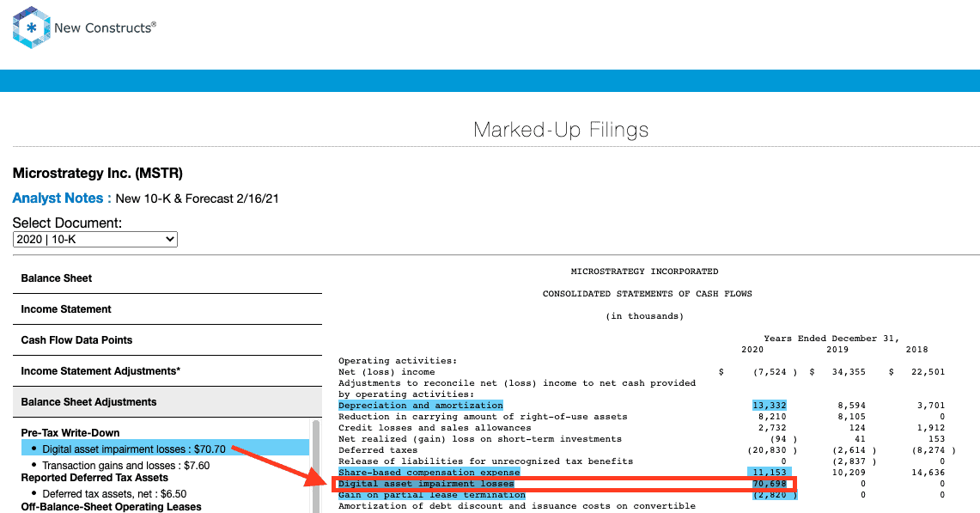980x513 pixels.
Task: Click the Net (loss) income row label
Action: coord(387,372)
